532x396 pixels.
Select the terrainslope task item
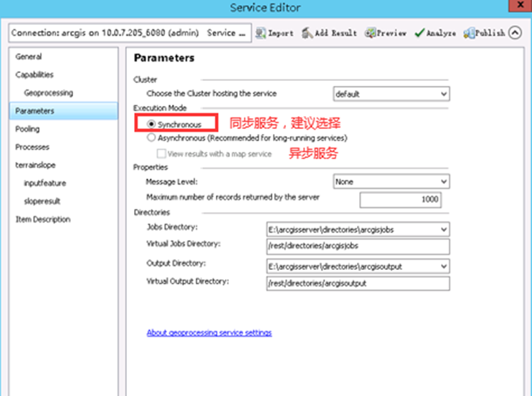point(35,165)
